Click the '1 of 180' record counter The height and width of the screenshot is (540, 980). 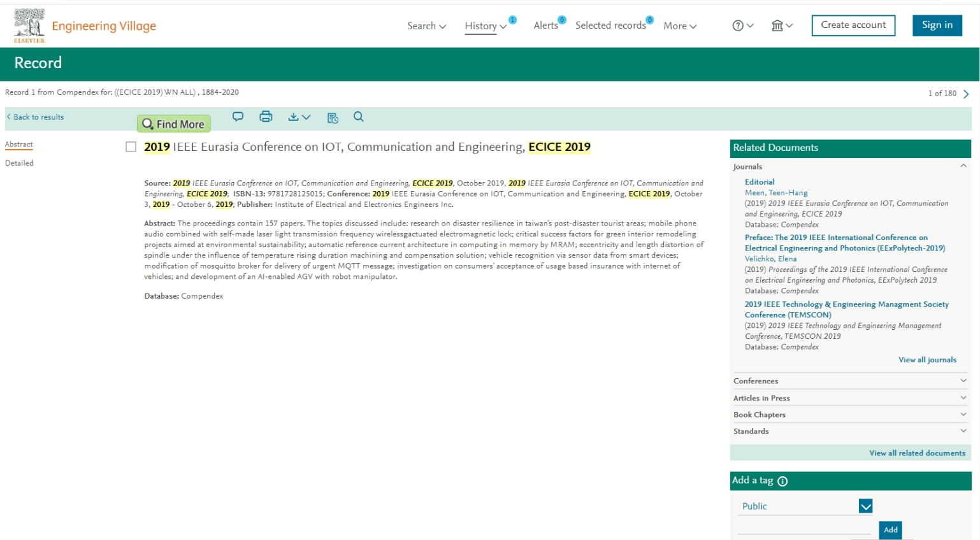pyautogui.click(x=942, y=94)
